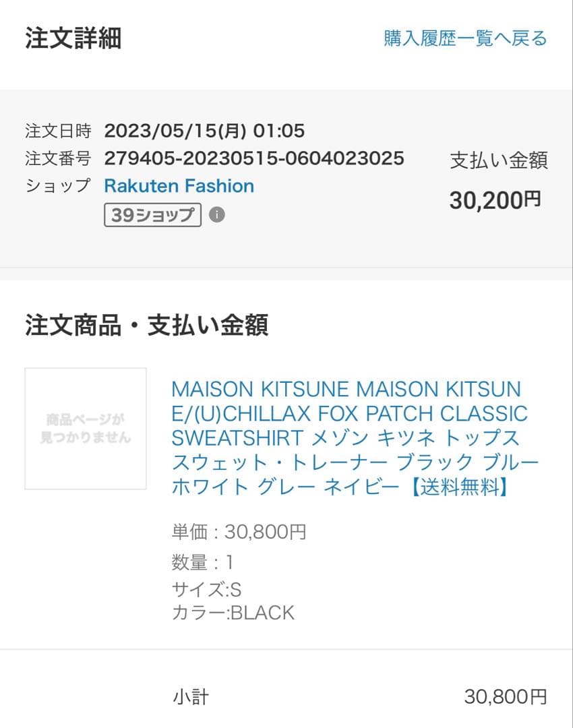
Task: Select the product thumbnail placeholder image
Action: coord(85,427)
